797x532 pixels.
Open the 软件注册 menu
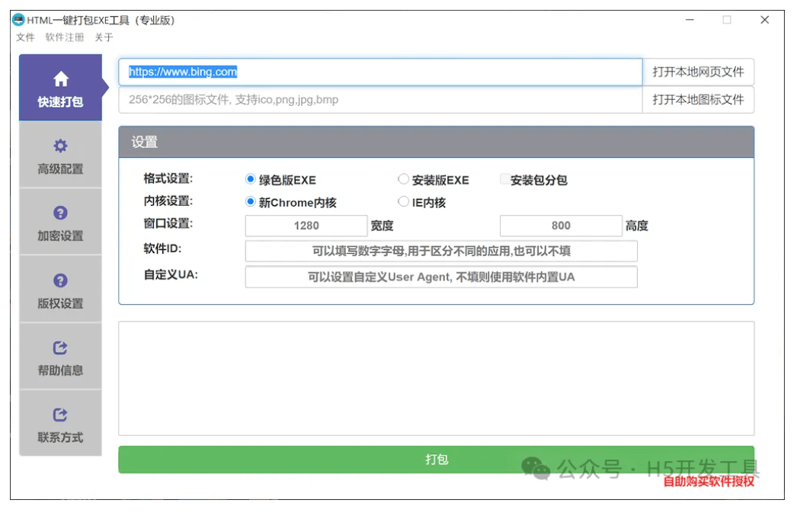point(65,37)
